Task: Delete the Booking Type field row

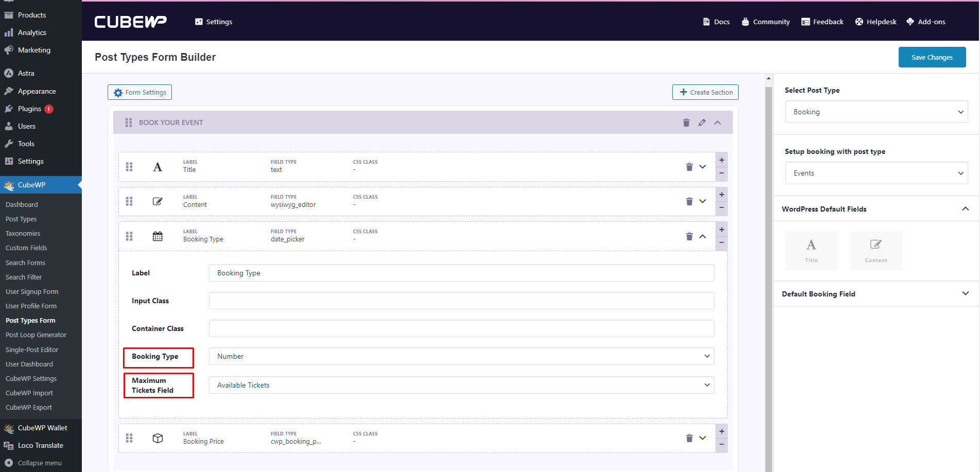Action: point(689,236)
